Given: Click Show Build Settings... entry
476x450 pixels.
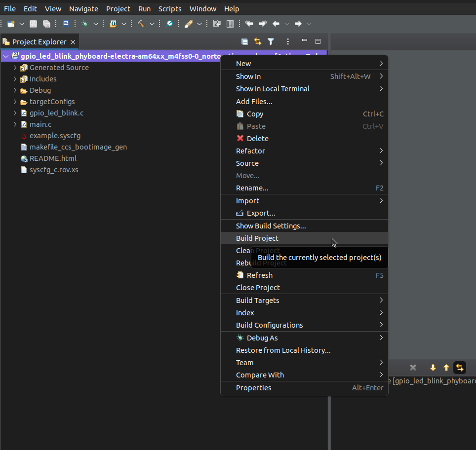Looking at the screenshot, I should pyautogui.click(x=304, y=226).
